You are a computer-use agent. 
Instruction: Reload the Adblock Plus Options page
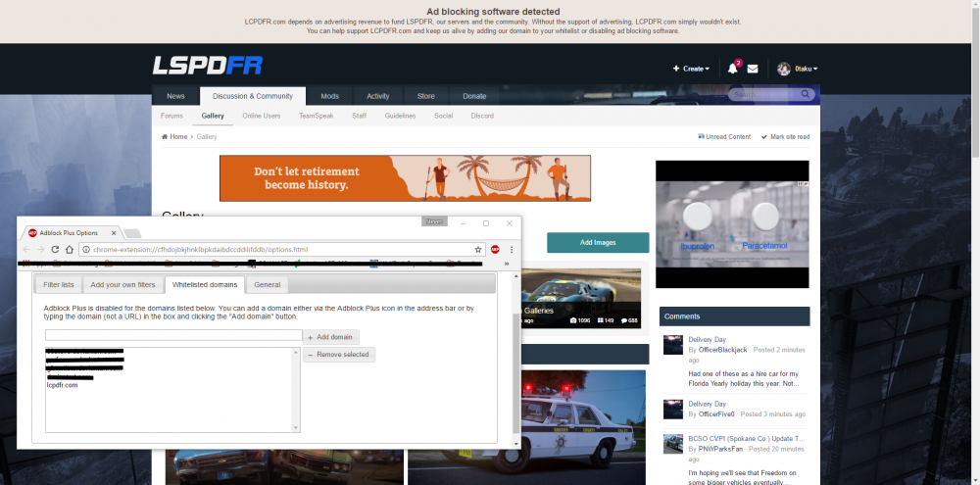tap(55, 250)
